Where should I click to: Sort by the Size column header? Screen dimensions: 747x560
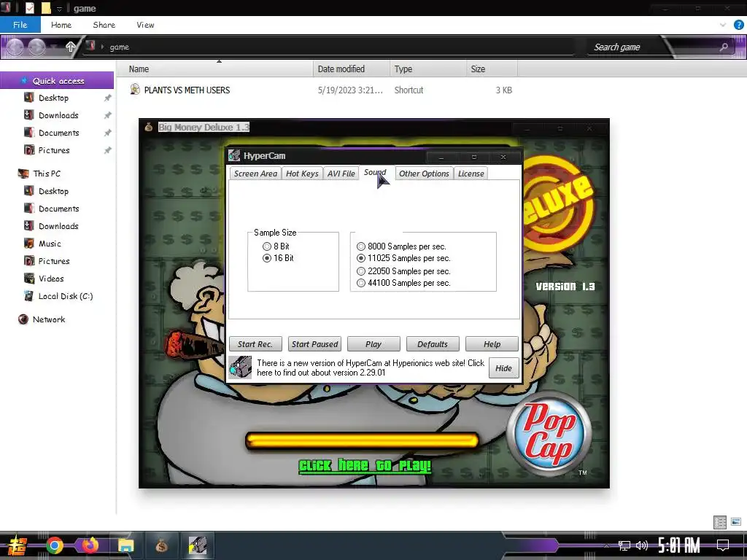click(492, 69)
